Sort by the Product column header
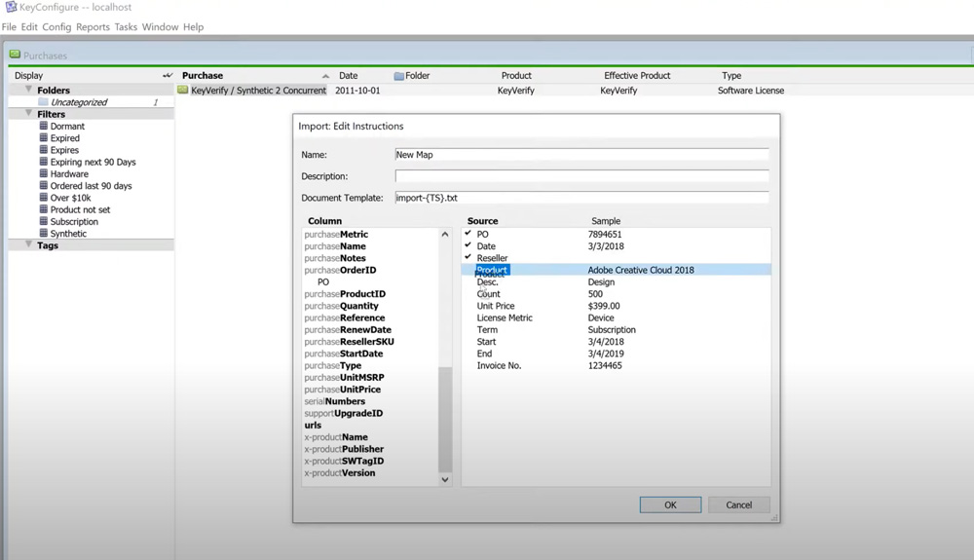The image size is (974, 560). click(x=516, y=75)
